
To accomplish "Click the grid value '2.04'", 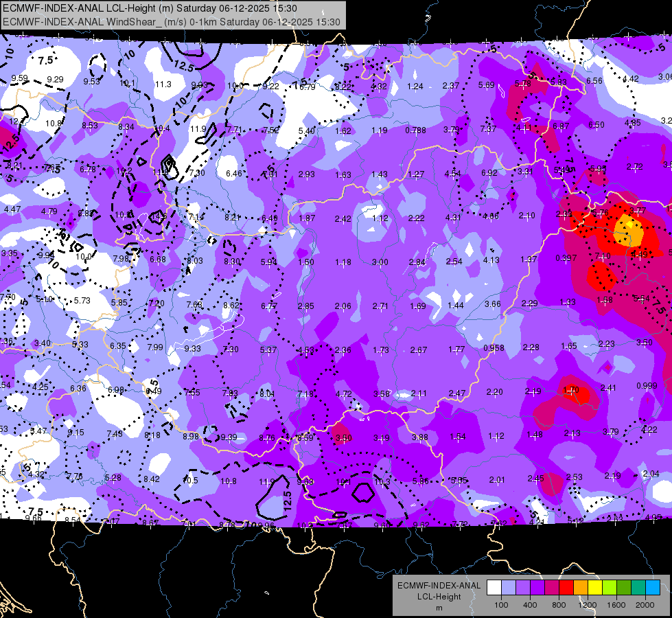I will (x=651, y=474).
